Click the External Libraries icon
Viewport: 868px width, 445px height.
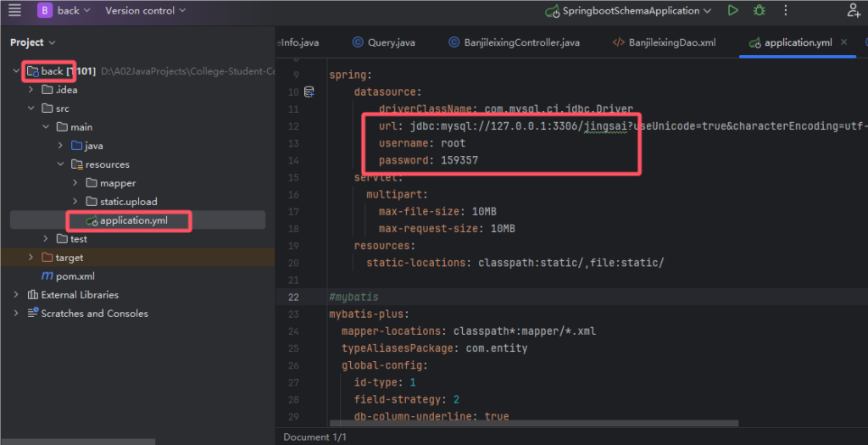pyautogui.click(x=33, y=294)
